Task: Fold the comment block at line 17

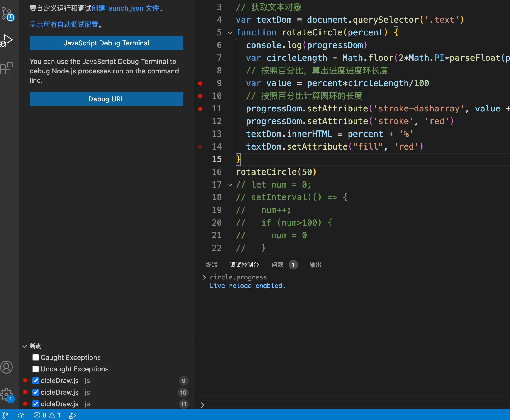Action: click(x=230, y=185)
